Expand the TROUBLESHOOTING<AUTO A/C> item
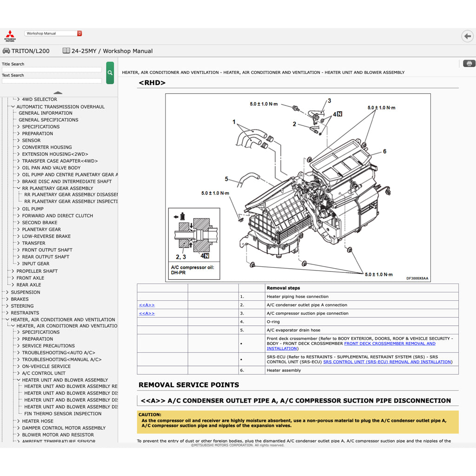The width and height of the screenshot is (476, 476). click(18, 352)
